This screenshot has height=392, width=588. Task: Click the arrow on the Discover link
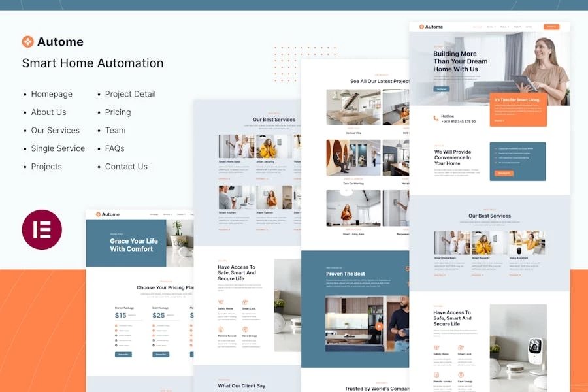(502, 120)
